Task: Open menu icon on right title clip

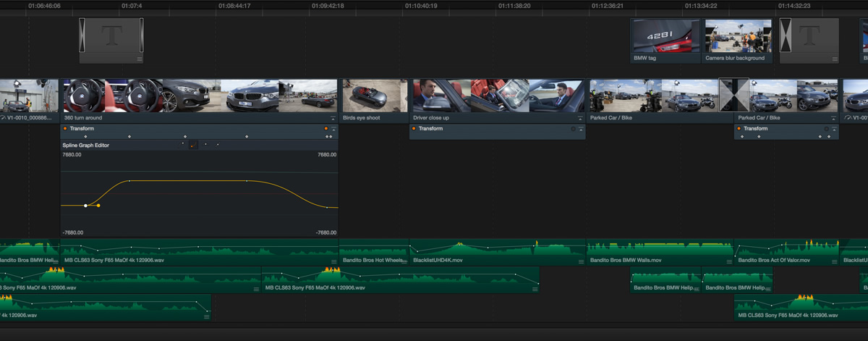Action: (834, 59)
